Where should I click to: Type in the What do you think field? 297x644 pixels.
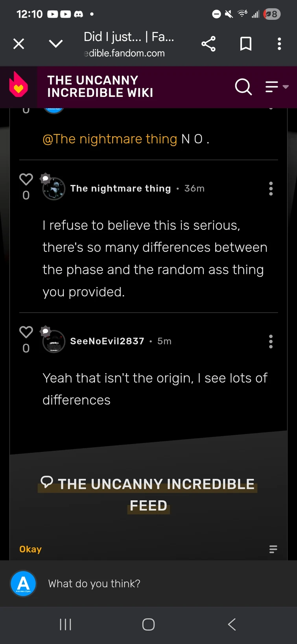click(157, 583)
